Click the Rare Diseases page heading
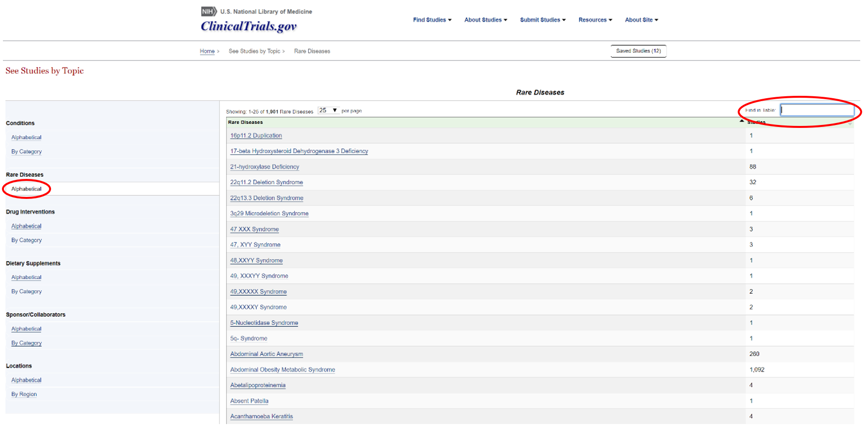 click(x=540, y=92)
